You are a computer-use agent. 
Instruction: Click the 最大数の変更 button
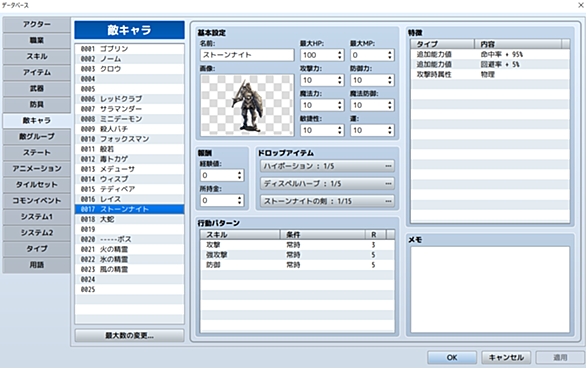click(129, 335)
